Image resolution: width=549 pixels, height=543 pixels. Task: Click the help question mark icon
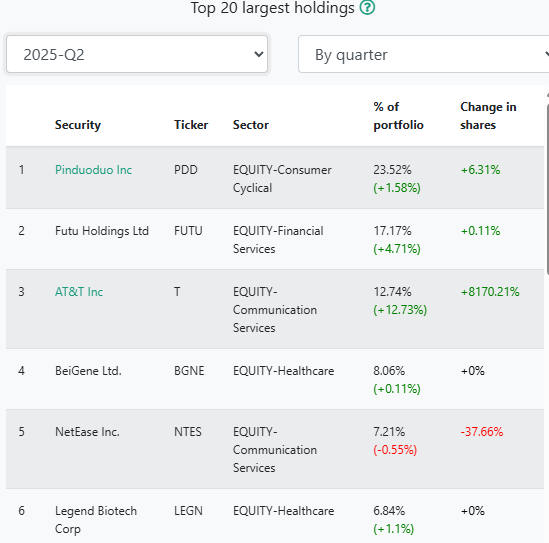tap(367, 7)
